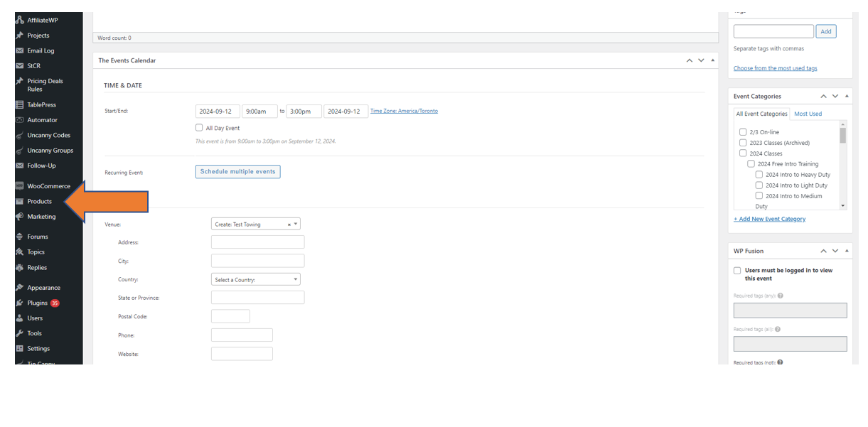Click the Settings icon in sidebar

point(20,349)
